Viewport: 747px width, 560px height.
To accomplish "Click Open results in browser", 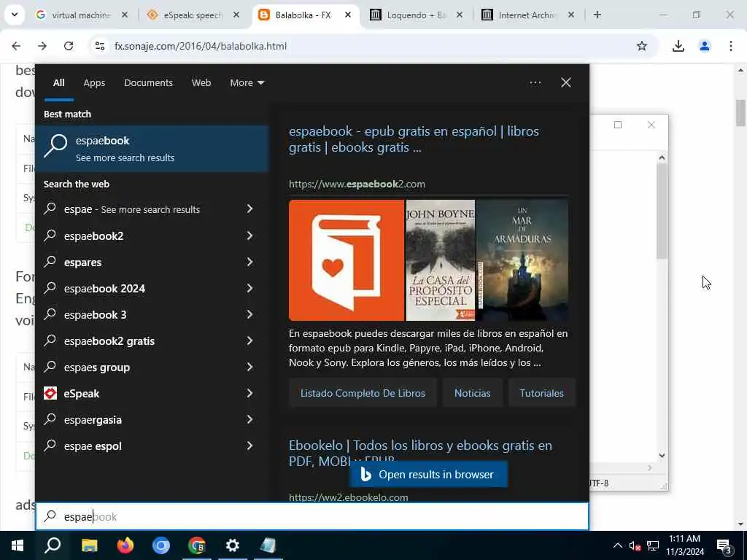I will click(x=428, y=474).
